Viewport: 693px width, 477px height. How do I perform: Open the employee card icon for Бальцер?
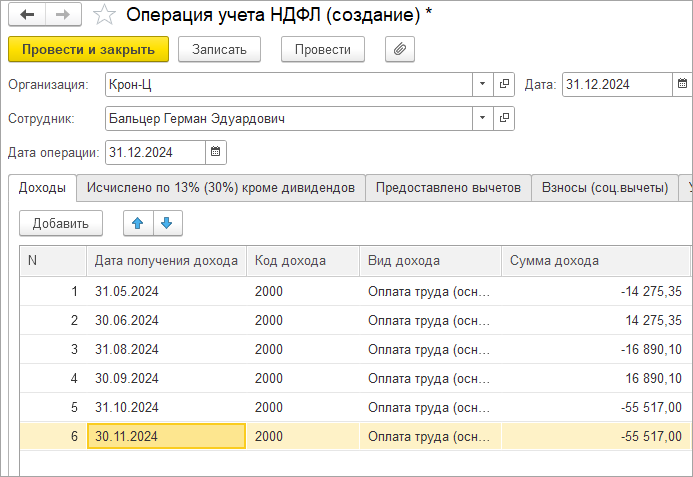(504, 118)
